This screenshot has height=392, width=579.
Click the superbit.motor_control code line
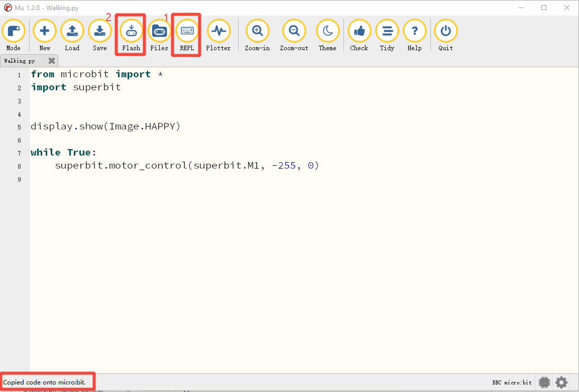click(x=187, y=166)
